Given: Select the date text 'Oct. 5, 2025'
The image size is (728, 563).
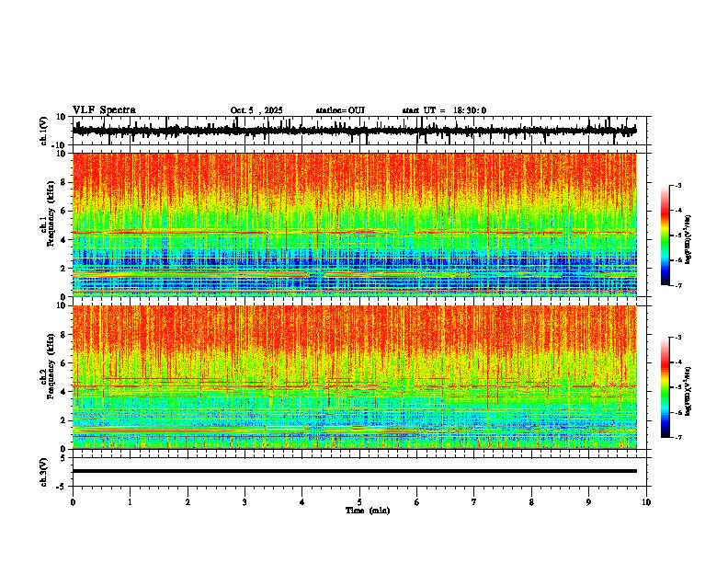Looking at the screenshot, I should pyautogui.click(x=256, y=110).
